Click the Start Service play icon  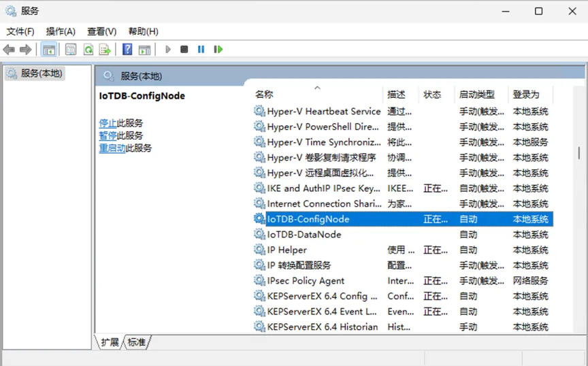pyautogui.click(x=168, y=49)
